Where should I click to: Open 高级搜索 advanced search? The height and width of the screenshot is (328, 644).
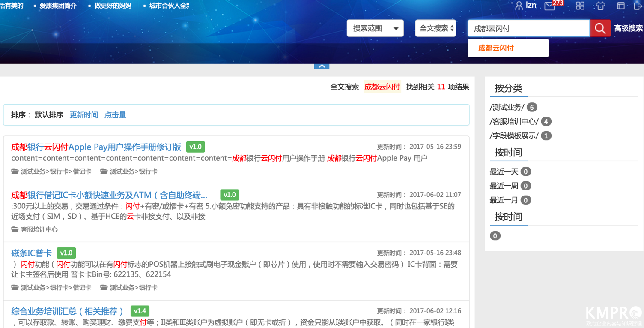[628, 28]
